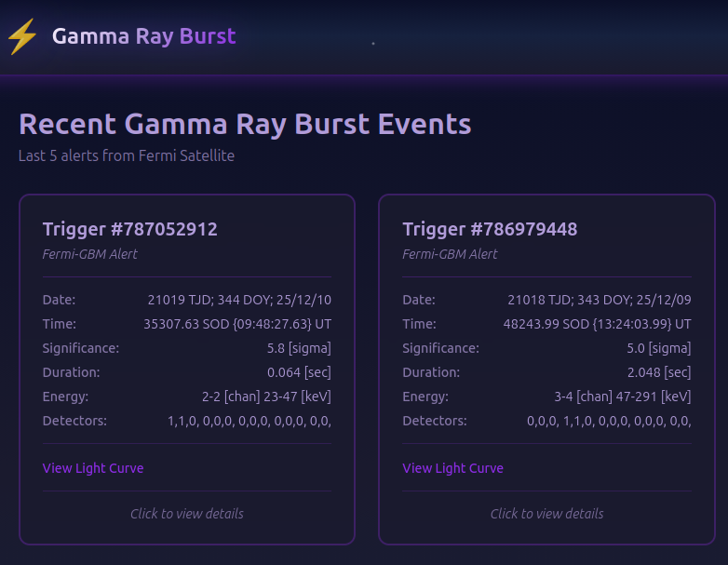Click 'Click to view details' on trigger 786979448

pos(546,514)
